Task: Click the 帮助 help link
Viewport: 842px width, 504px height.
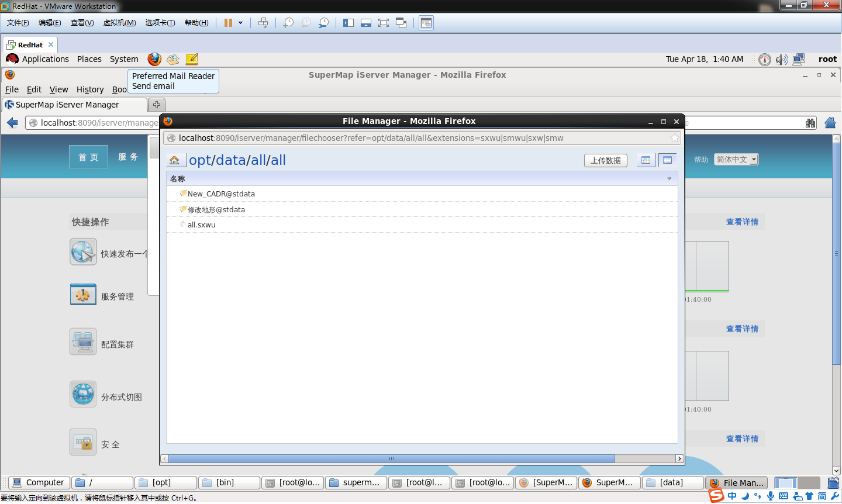Action: coord(701,160)
